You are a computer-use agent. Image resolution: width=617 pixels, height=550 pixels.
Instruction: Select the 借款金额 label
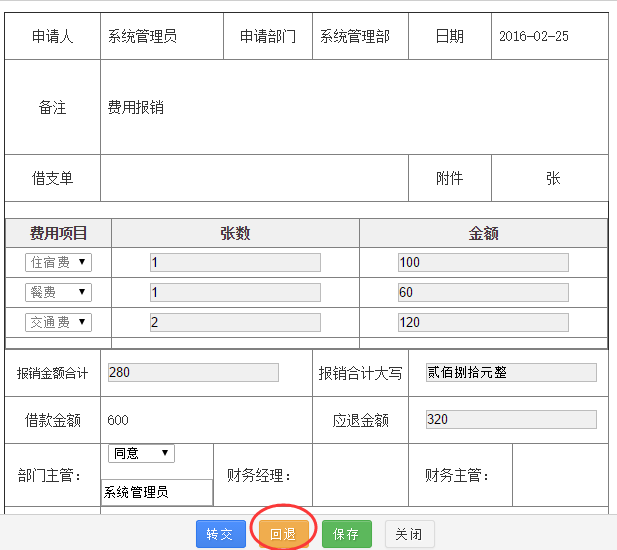click(x=52, y=420)
